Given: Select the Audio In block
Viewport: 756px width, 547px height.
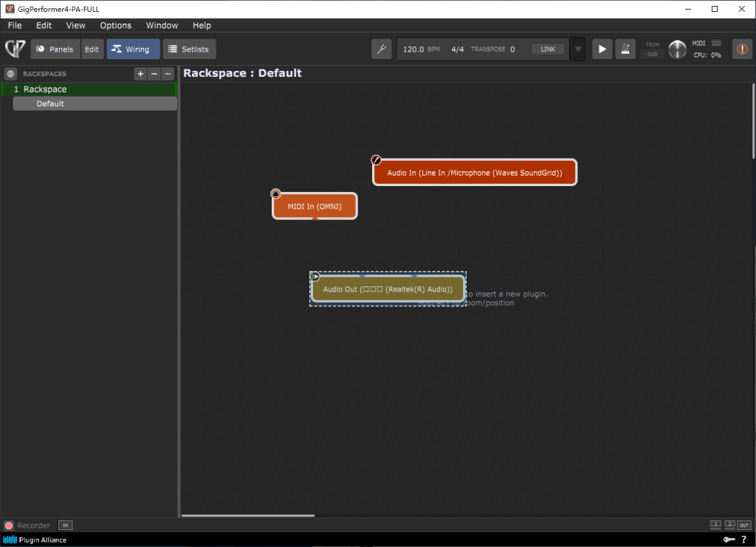Looking at the screenshot, I should [475, 173].
